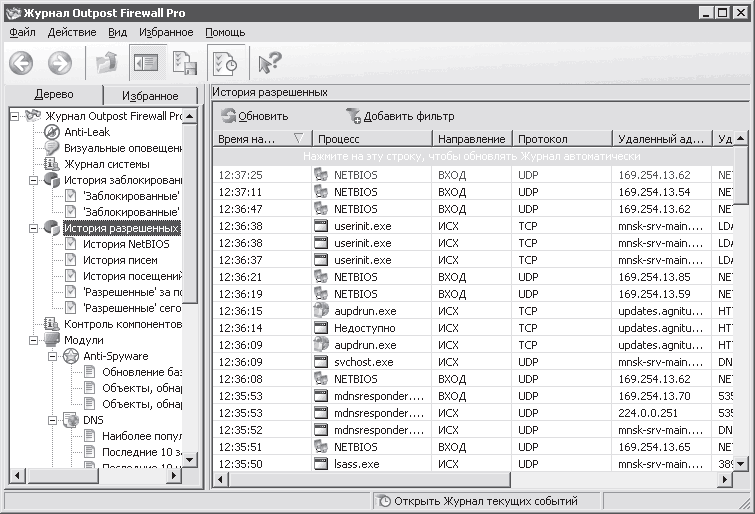
Task: Collapse the История заблокированных tree node
Action: tap(33, 179)
